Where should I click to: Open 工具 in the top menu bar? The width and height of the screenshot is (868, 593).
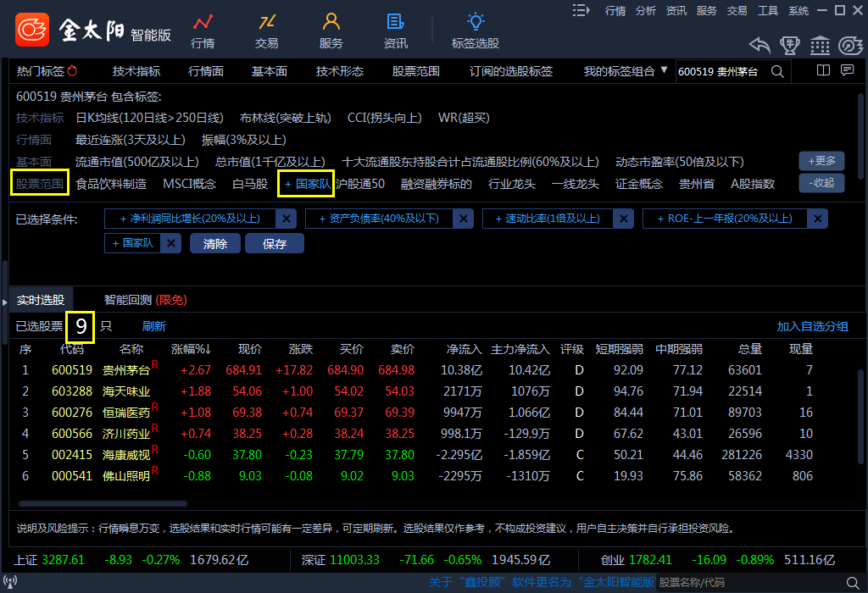pyautogui.click(x=768, y=10)
